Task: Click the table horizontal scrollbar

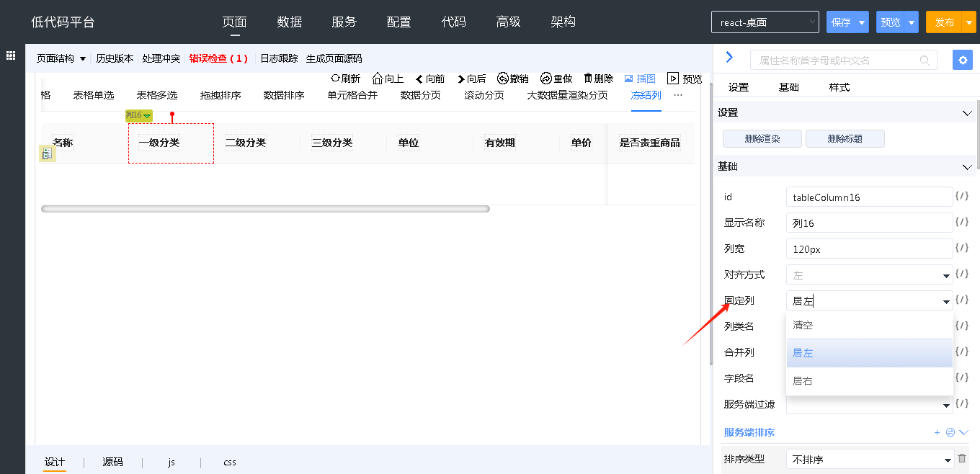Action: (x=265, y=209)
